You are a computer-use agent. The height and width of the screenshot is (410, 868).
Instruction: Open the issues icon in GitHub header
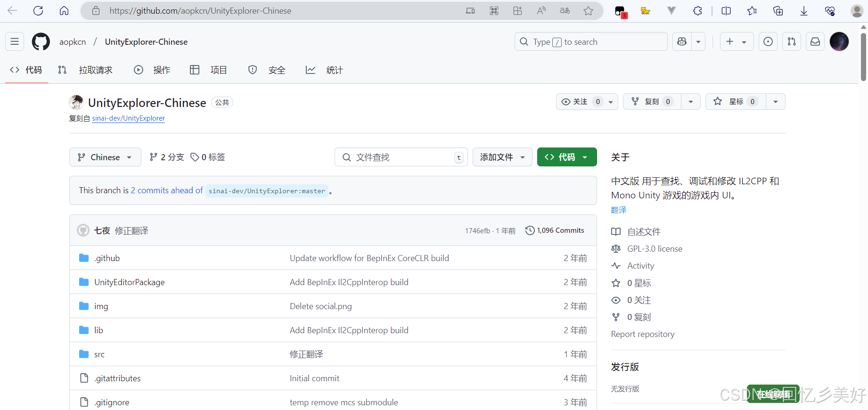(x=768, y=41)
